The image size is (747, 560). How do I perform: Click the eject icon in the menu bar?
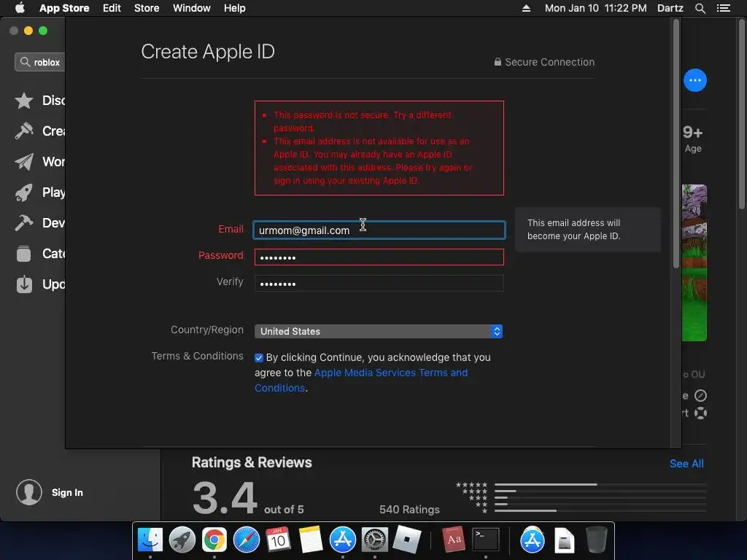(526, 8)
